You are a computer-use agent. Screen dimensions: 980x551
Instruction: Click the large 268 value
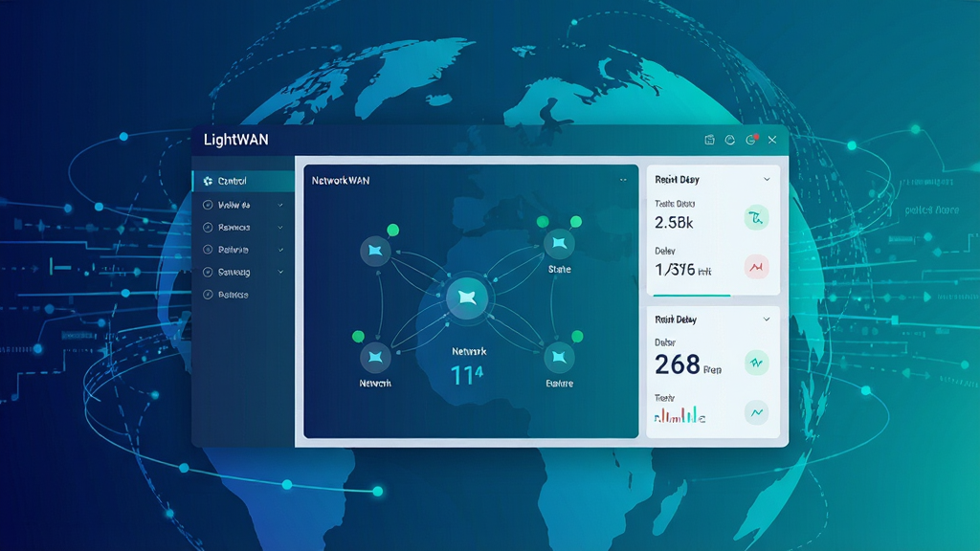click(678, 364)
